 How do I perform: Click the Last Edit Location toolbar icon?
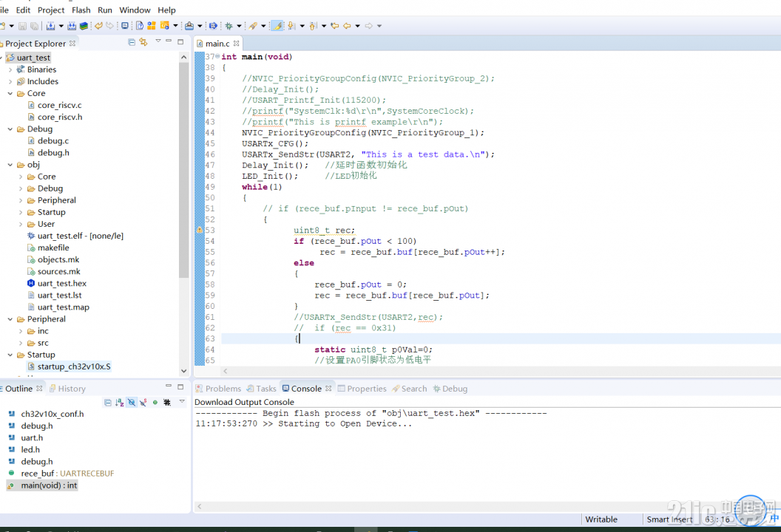pos(335,26)
